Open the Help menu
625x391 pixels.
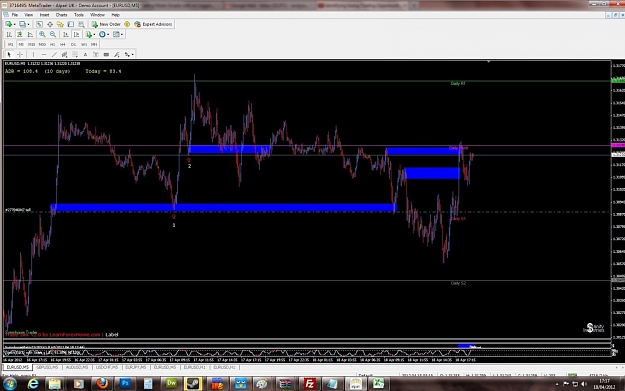coord(116,15)
